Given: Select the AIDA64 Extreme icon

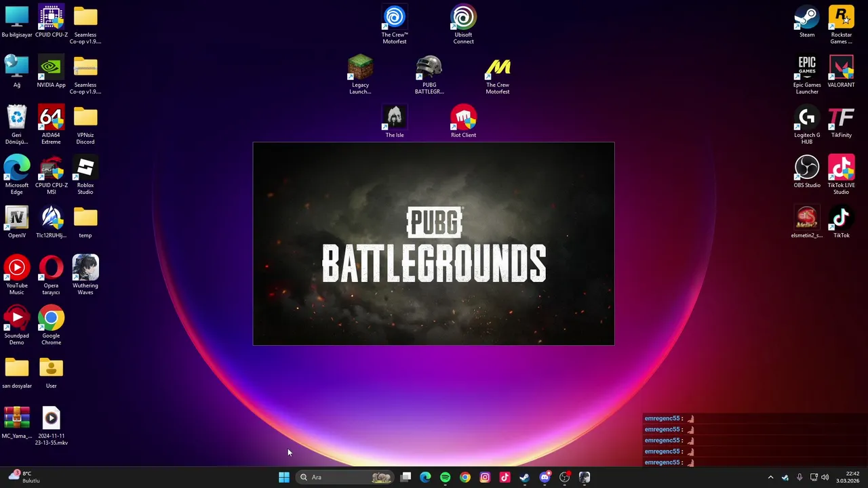Looking at the screenshot, I should 52,125.
